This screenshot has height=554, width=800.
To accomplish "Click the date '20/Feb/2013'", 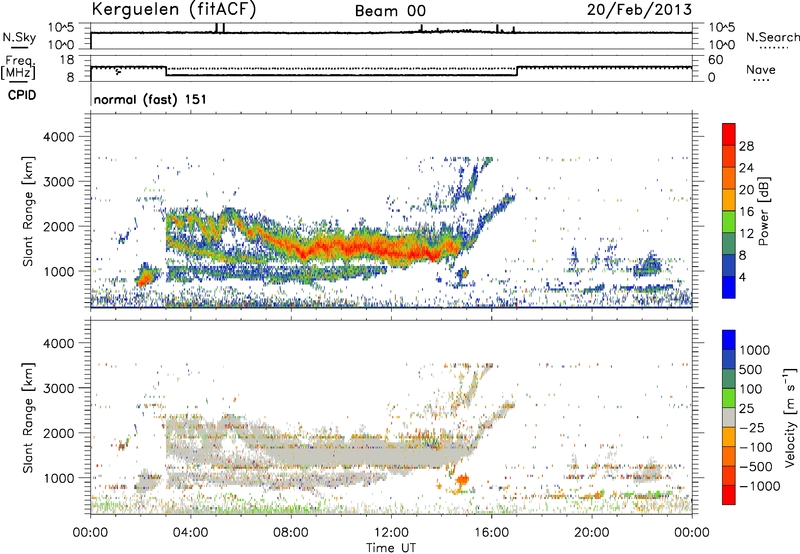I will coord(639,9).
